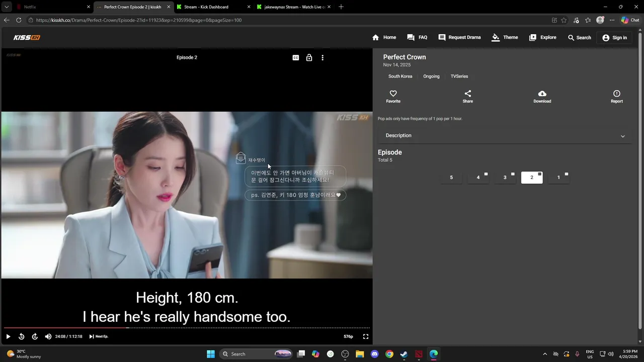Screen dimensions: 644x362
Task: Enter fullscreen mode
Action: pyautogui.click(x=366, y=336)
